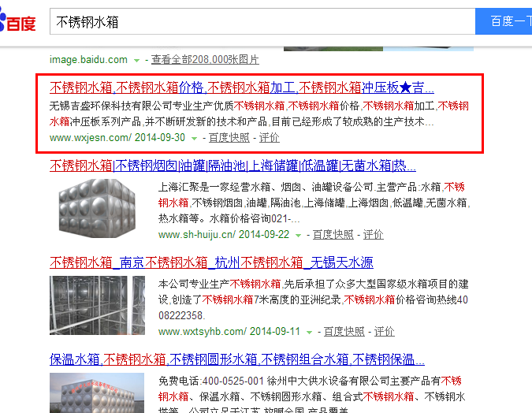This screenshot has height=413, width=532.
Task: Select snippet text 无锡吉盛环保科技有限公司专业生产优质
Action: point(142,106)
